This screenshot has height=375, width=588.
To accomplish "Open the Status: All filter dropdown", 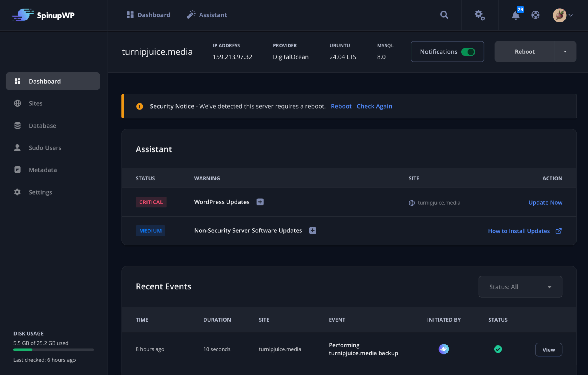I will coord(520,287).
